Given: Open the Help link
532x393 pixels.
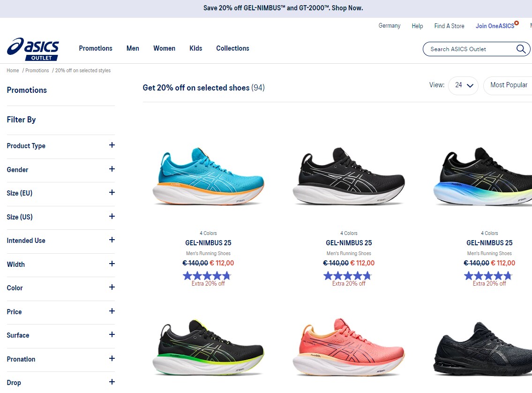Looking at the screenshot, I should [417, 26].
